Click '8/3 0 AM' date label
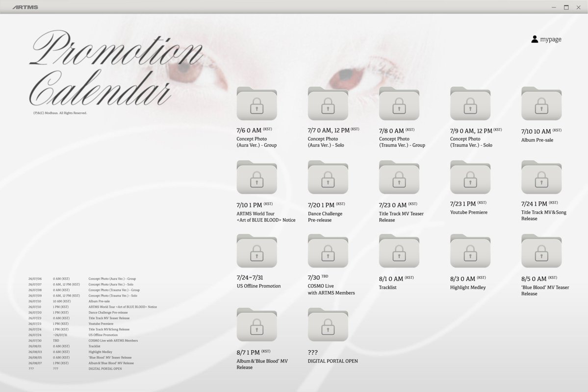Viewport: 588px width, 392px height. tap(468, 279)
